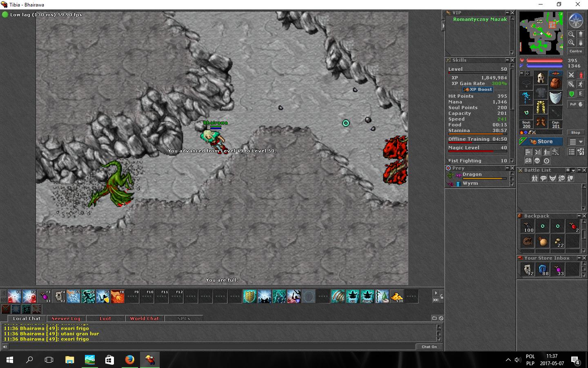Collapse inventory with the minus button
This screenshot has height=368, width=588.
pos(522,74)
